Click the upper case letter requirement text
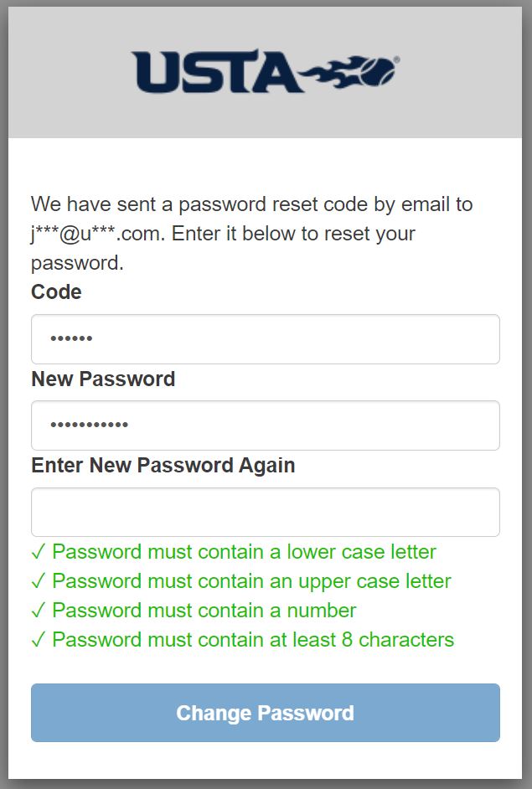Screen dimensions: 532x789 pos(251,581)
